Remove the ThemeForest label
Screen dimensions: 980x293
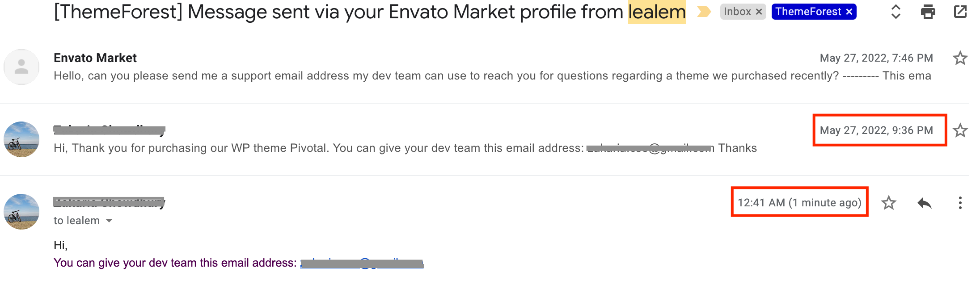(849, 12)
